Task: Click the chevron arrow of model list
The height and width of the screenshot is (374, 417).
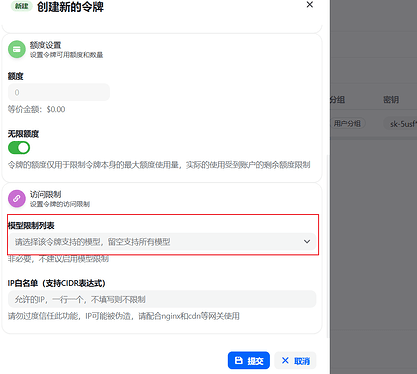Action: [x=307, y=242]
